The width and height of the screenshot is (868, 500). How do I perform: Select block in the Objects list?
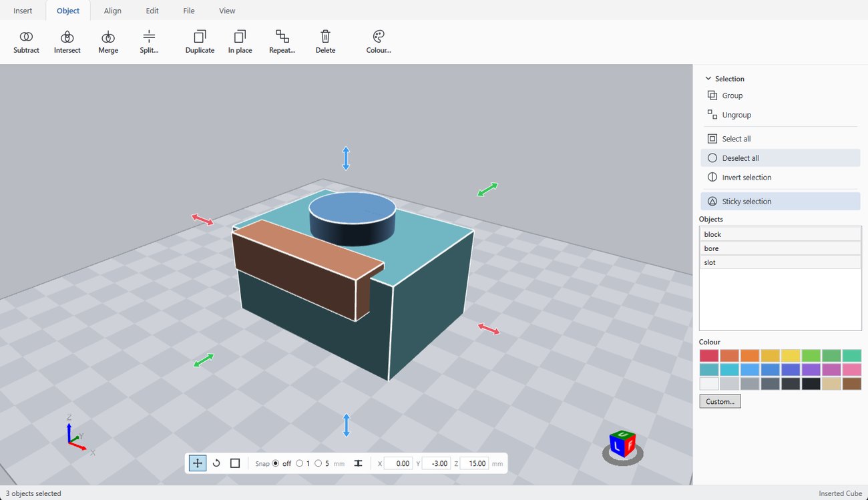click(781, 234)
